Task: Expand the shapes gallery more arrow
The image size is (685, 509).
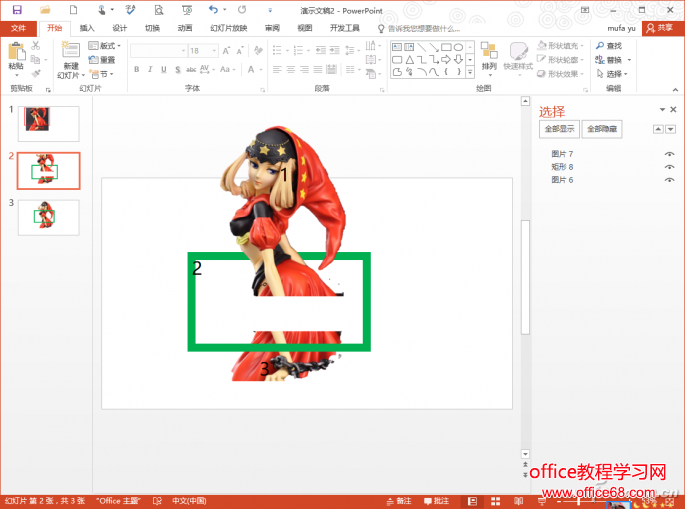Action: point(470,73)
